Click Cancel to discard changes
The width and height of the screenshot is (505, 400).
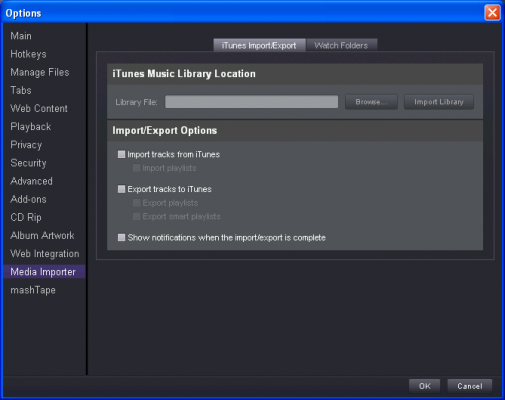pyautogui.click(x=470, y=386)
